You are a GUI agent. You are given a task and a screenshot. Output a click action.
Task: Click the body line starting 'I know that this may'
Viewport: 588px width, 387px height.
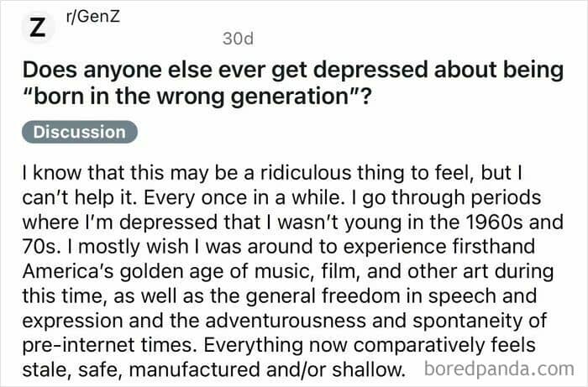coord(272,173)
